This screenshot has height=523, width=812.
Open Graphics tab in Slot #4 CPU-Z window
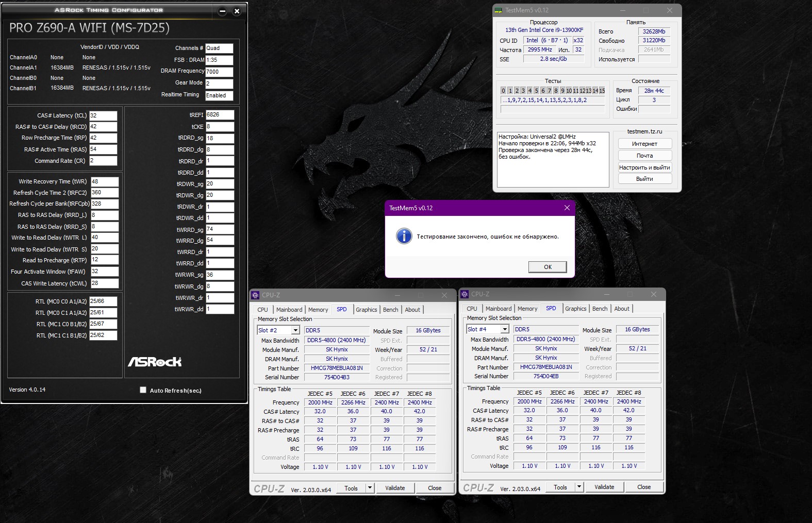[x=576, y=309]
